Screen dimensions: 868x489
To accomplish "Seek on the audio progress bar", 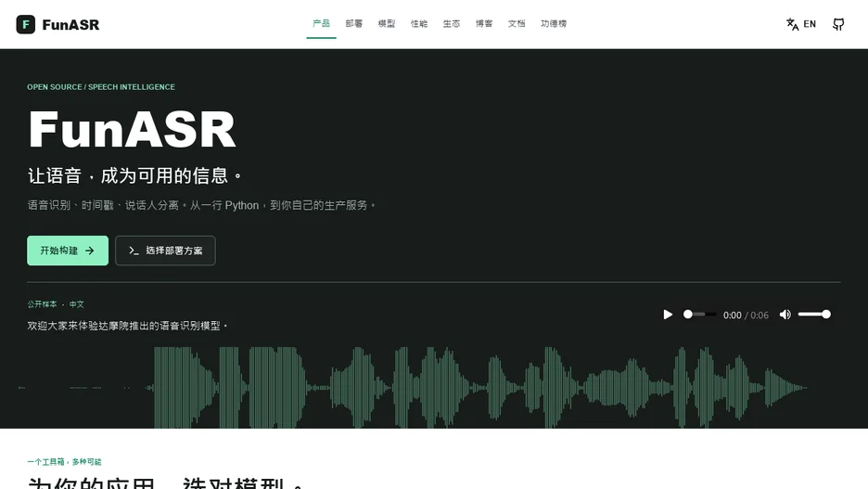I will pos(700,315).
